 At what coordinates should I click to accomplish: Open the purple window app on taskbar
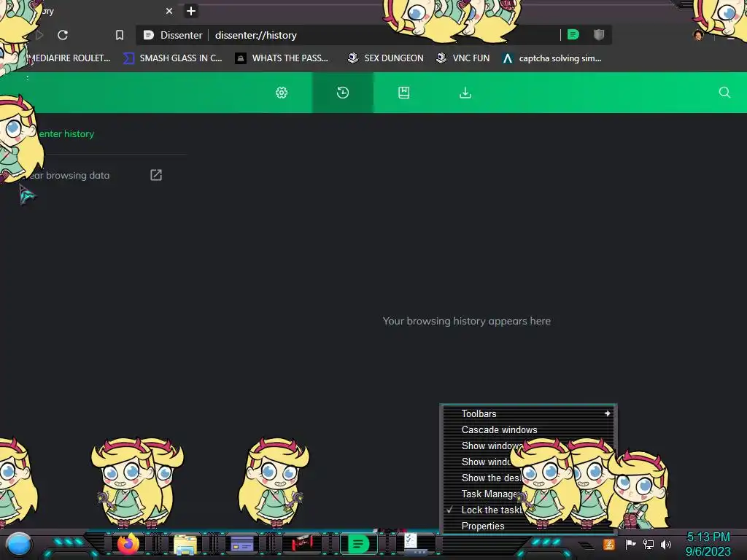[x=242, y=544]
